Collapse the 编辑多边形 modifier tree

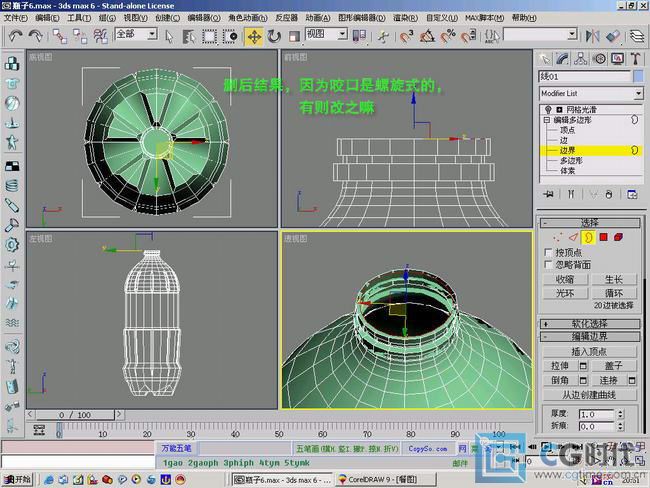547,120
